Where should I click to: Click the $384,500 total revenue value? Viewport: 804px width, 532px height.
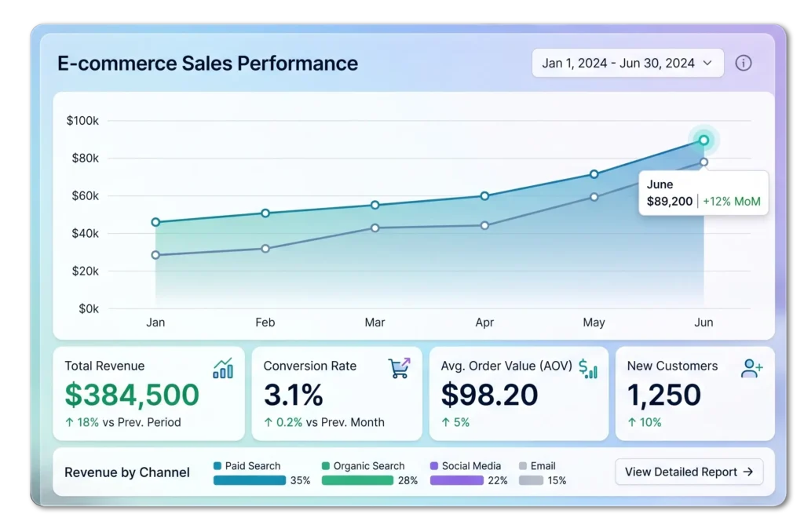132,395
